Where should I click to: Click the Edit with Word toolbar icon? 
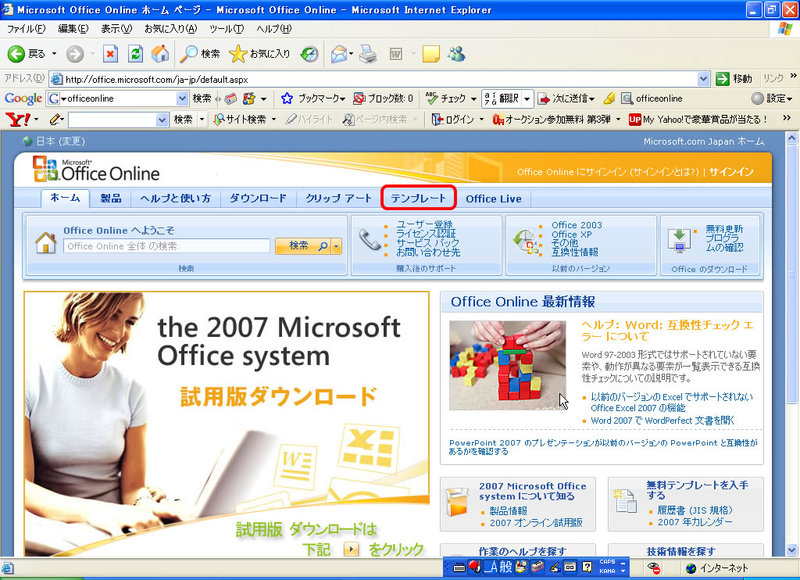[396, 54]
